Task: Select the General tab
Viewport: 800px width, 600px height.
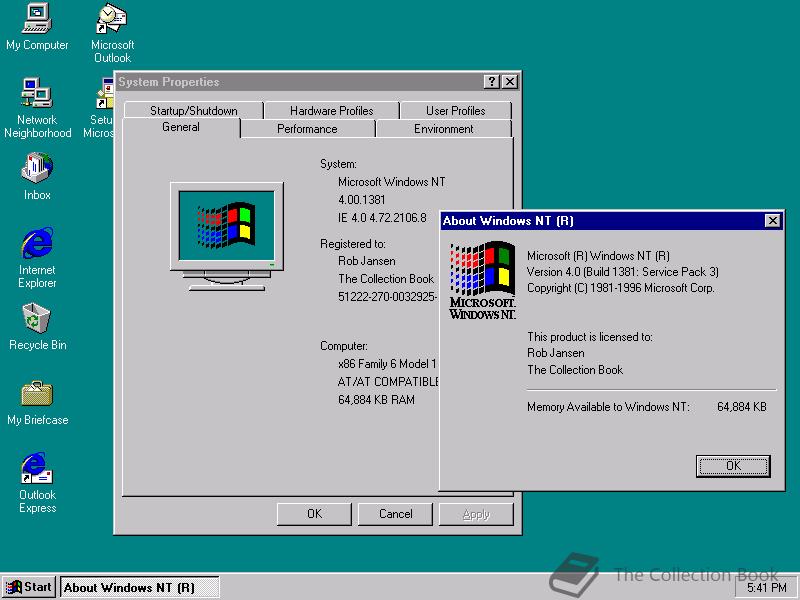Action: (x=181, y=127)
